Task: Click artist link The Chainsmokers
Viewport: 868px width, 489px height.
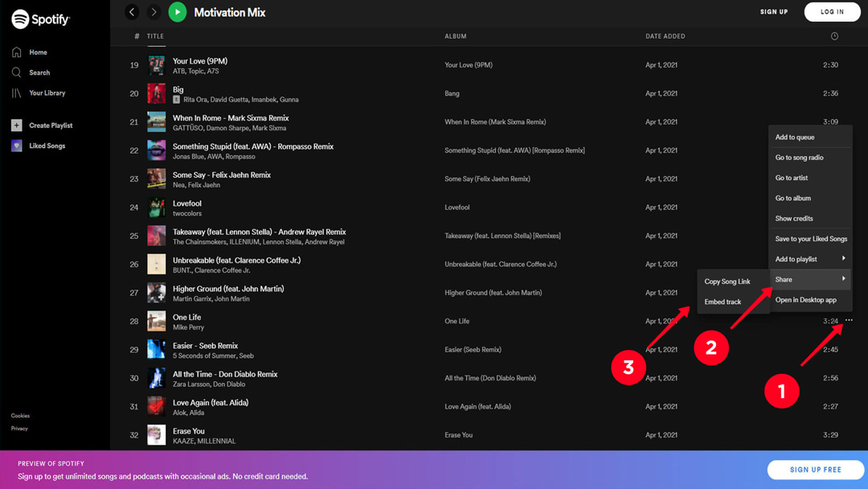Action: pyautogui.click(x=199, y=242)
